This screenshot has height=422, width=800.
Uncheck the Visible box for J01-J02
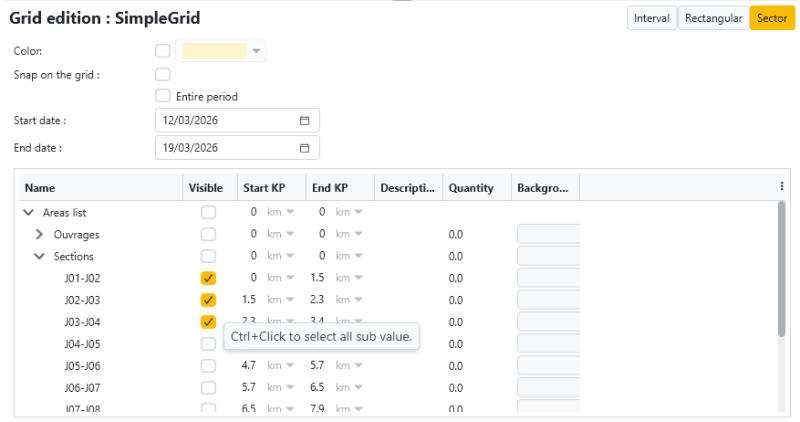click(208, 278)
